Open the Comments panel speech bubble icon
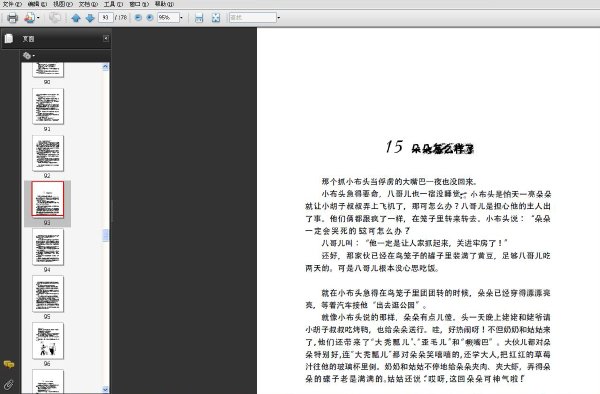600x394 pixels. [9, 364]
